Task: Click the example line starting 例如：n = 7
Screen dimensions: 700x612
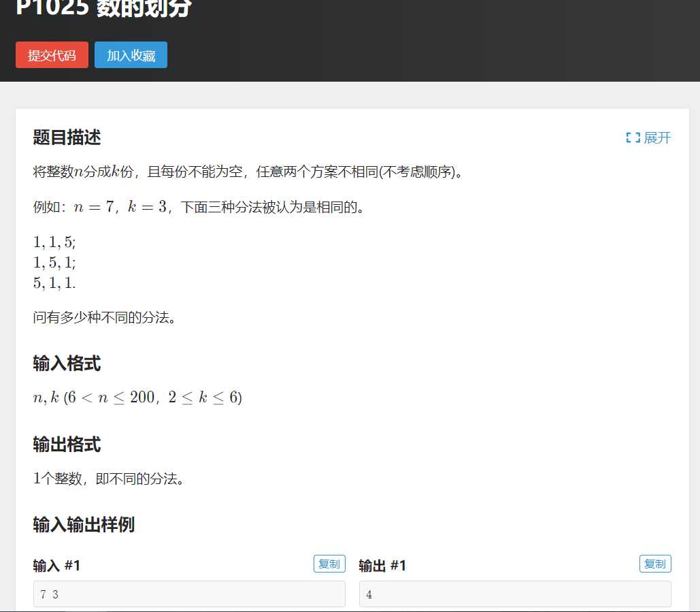Action: (x=199, y=207)
